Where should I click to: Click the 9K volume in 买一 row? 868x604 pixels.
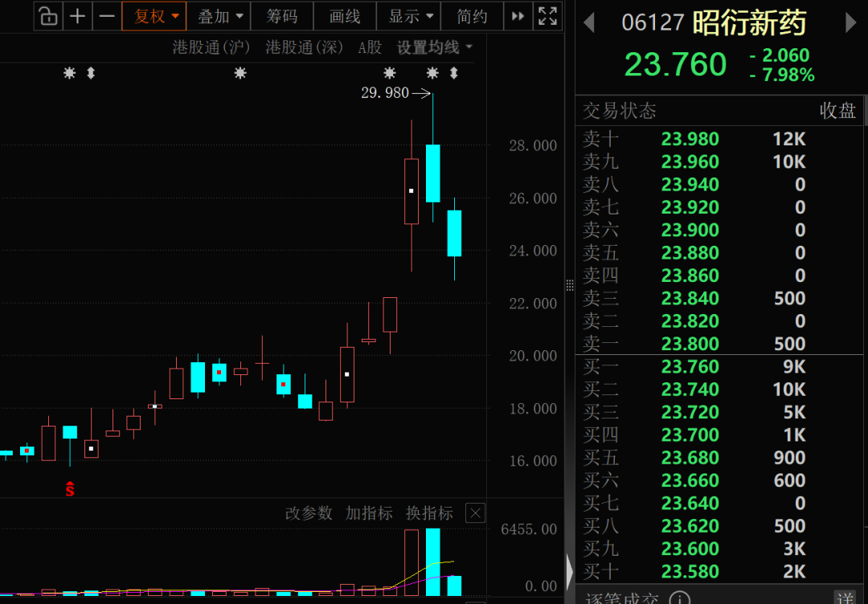tap(794, 367)
